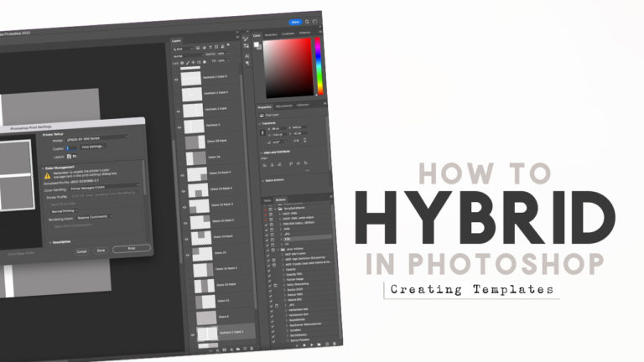Click the add layer mask icon

(x=224, y=349)
